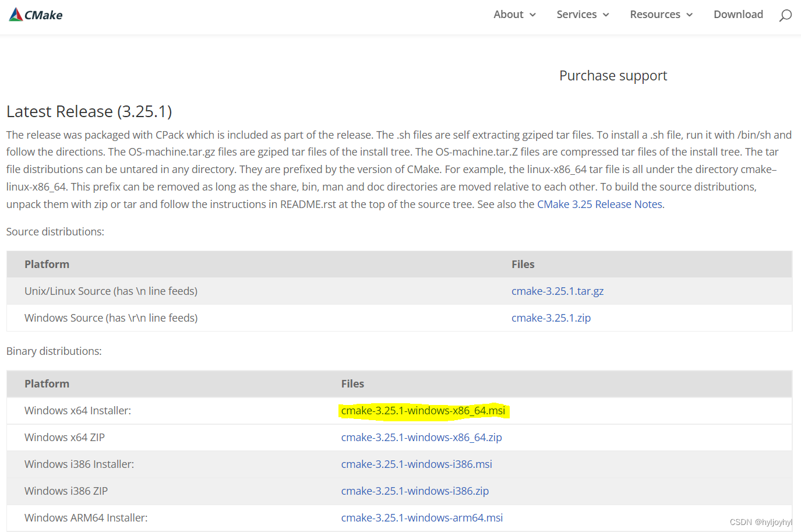Select the Latest Release (3.25.1) heading
Image resolution: width=801 pixels, height=532 pixels.
click(89, 111)
